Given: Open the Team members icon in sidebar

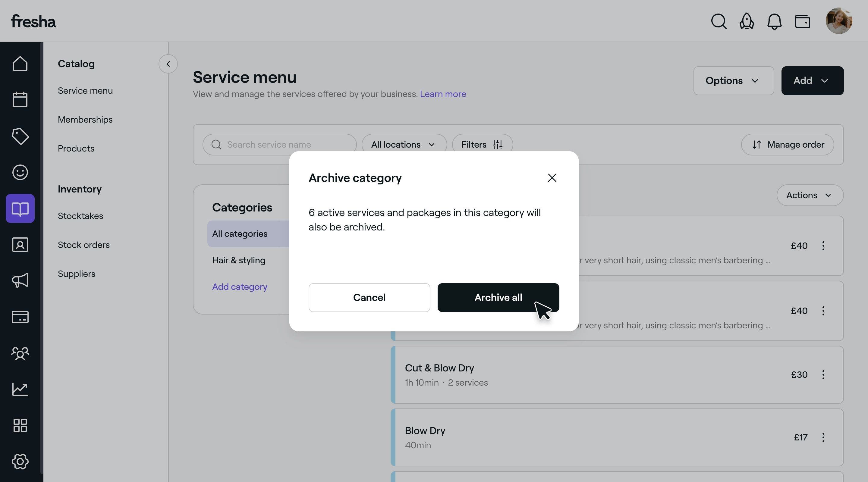Looking at the screenshot, I should click(20, 353).
